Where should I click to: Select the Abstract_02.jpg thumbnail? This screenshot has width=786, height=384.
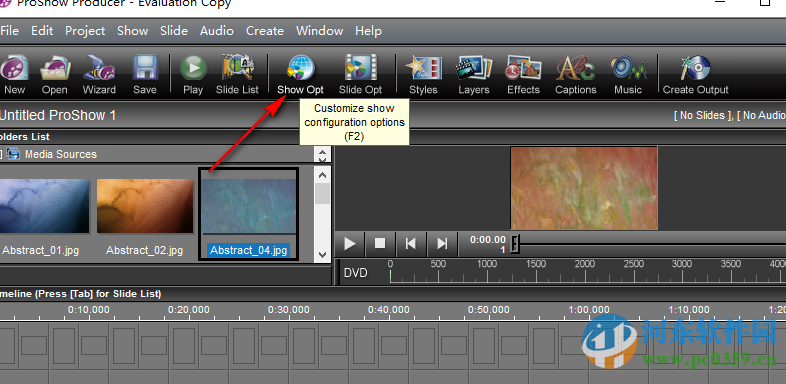point(145,206)
